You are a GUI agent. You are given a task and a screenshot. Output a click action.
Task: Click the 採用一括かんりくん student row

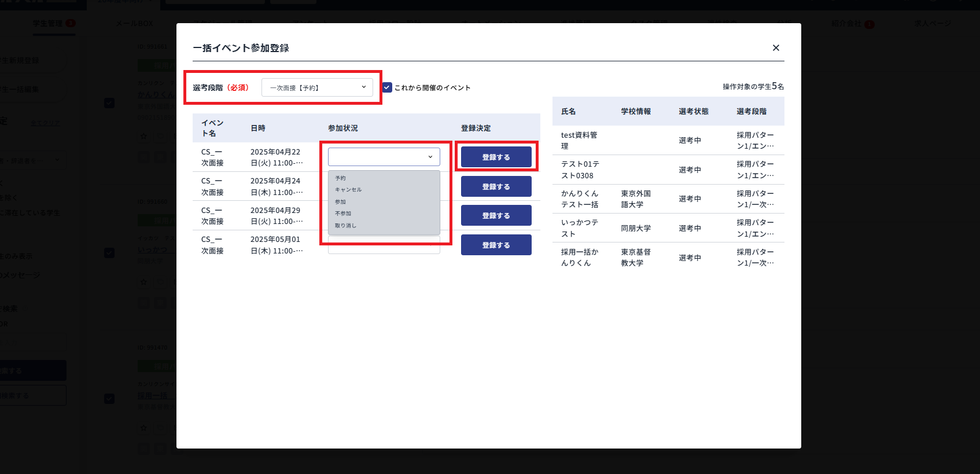click(668, 258)
